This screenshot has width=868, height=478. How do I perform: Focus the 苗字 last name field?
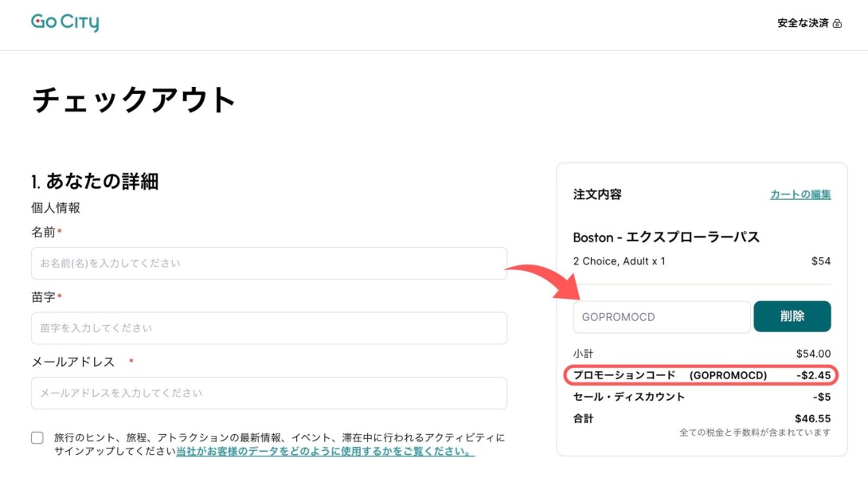pyautogui.click(x=268, y=328)
